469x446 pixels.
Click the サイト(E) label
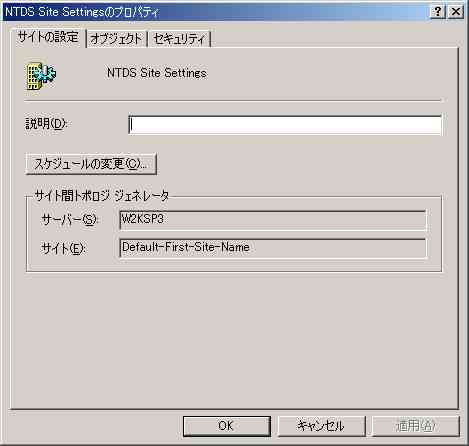coord(63,248)
